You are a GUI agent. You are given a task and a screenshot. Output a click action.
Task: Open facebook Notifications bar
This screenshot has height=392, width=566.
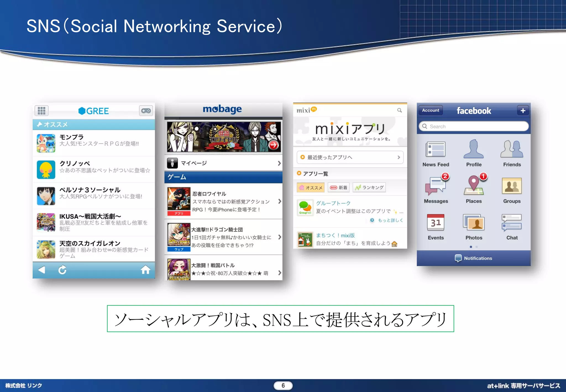coord(474,258)
